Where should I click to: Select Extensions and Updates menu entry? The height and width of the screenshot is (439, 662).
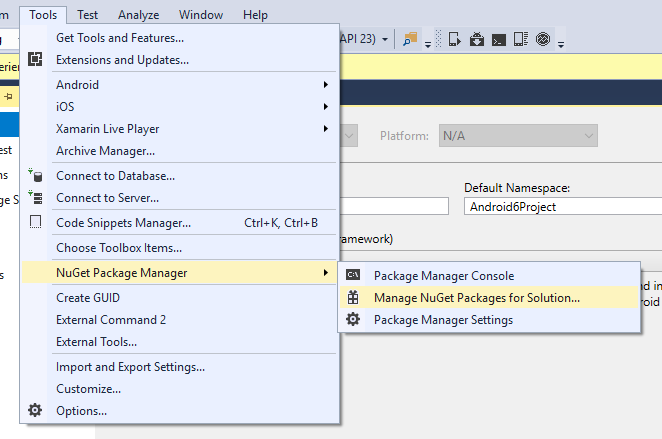coord(179,60)
